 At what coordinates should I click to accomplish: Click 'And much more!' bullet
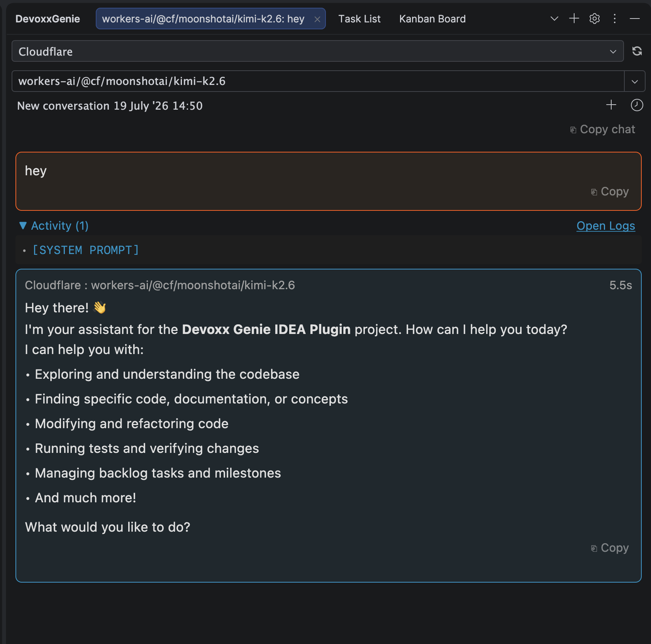[x=85, y=498]
